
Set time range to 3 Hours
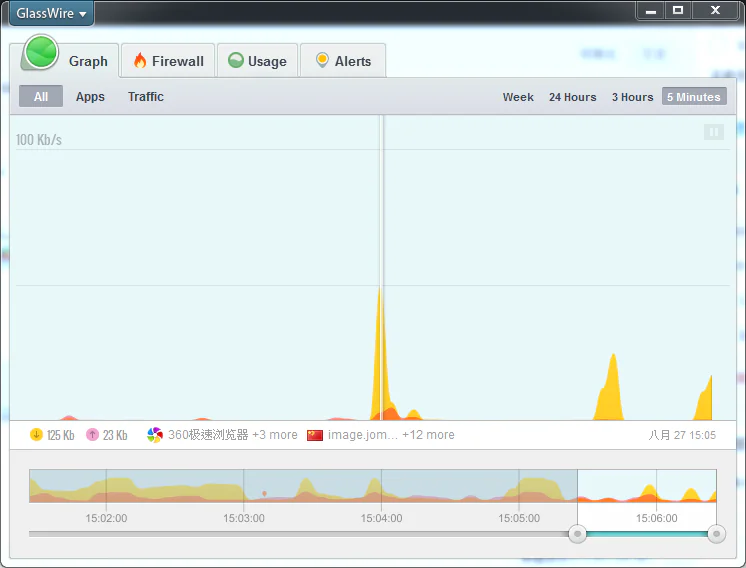[x=632, y=97]
